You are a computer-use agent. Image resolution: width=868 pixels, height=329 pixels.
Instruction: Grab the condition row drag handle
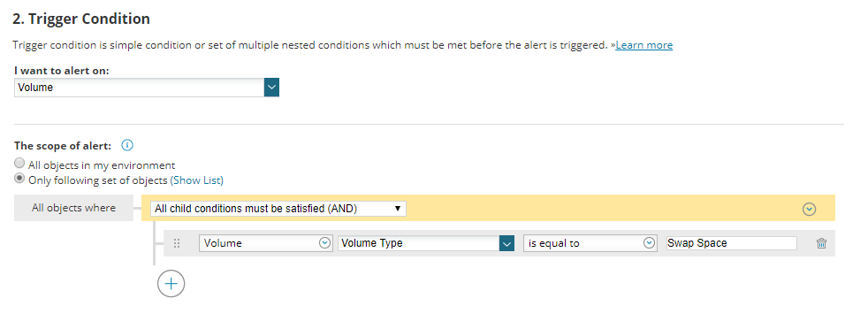(x=177, y=243)
